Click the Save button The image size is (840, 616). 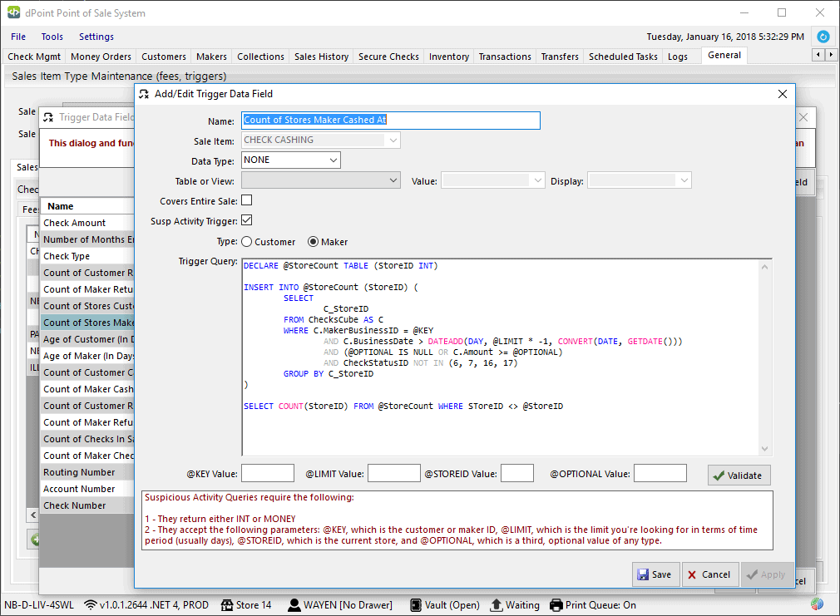[655, 574]
